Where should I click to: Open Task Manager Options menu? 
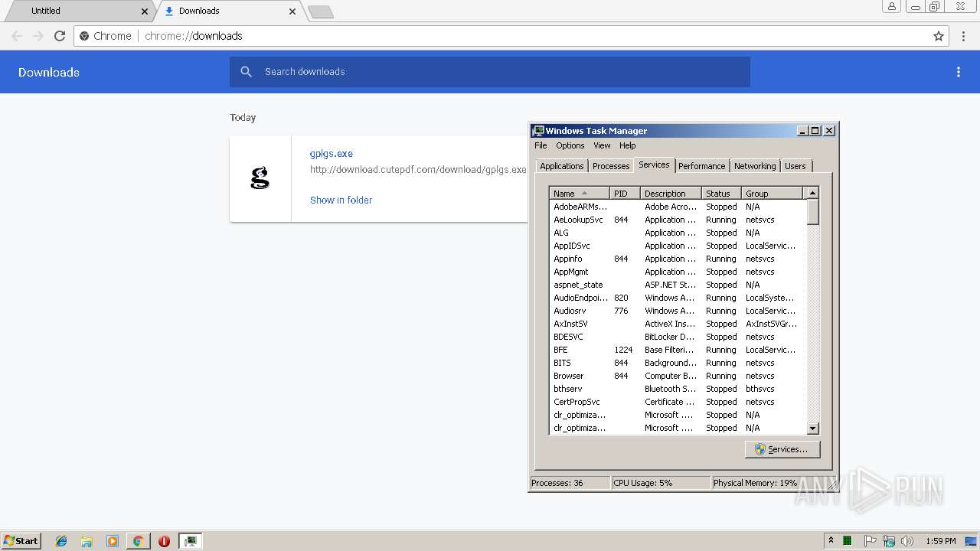[570, 145]
